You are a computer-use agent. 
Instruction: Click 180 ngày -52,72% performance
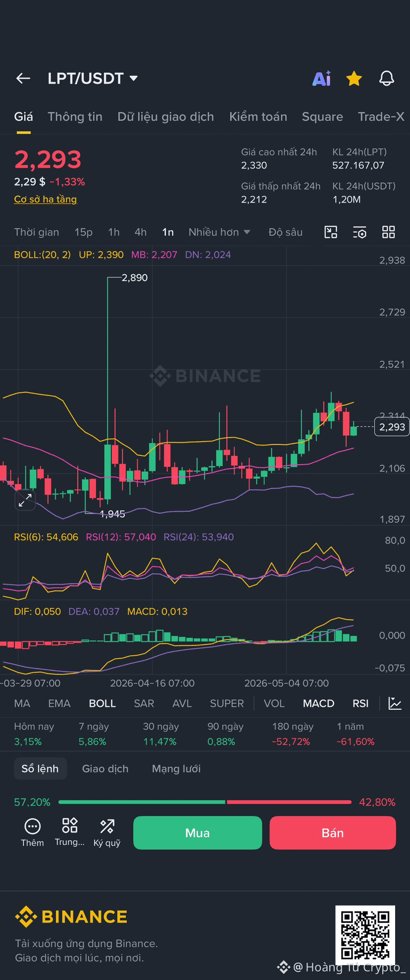[x=293, y=734]
